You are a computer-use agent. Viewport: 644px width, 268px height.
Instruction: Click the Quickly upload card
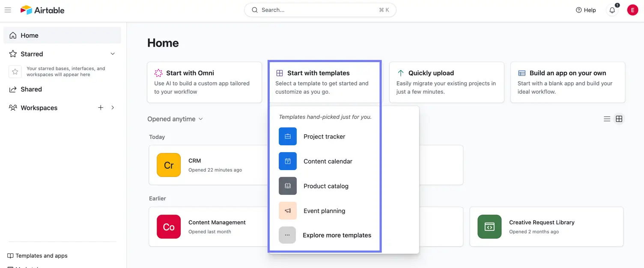(447, 82)
